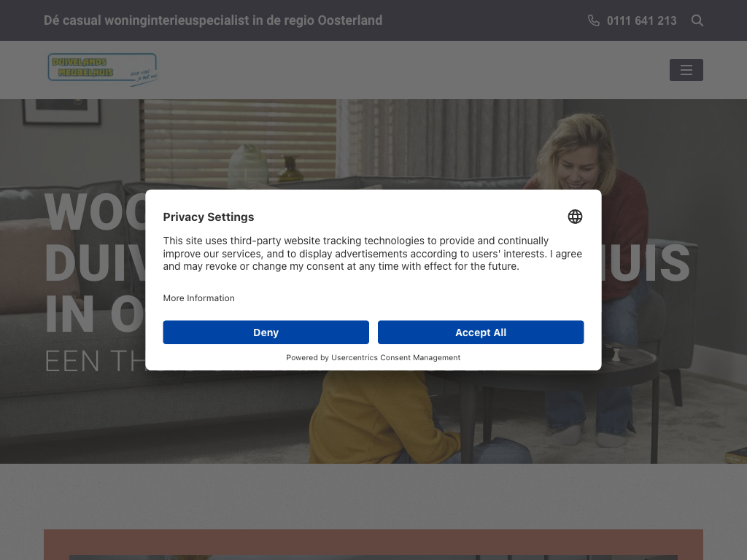The width and height of the screenshot is (747, 560).
Task: Select the globe language icon in privacy dialog
Action: pos(575,217)
